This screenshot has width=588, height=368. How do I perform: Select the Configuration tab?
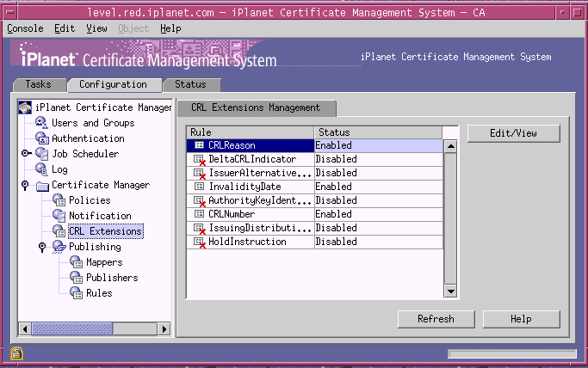[113, 84]
